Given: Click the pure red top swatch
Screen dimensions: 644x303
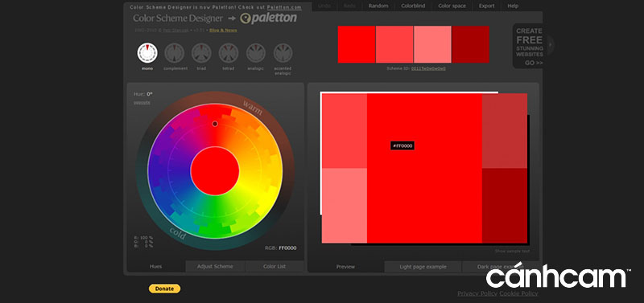Looking at the screenshot, I should pos(357,44).
